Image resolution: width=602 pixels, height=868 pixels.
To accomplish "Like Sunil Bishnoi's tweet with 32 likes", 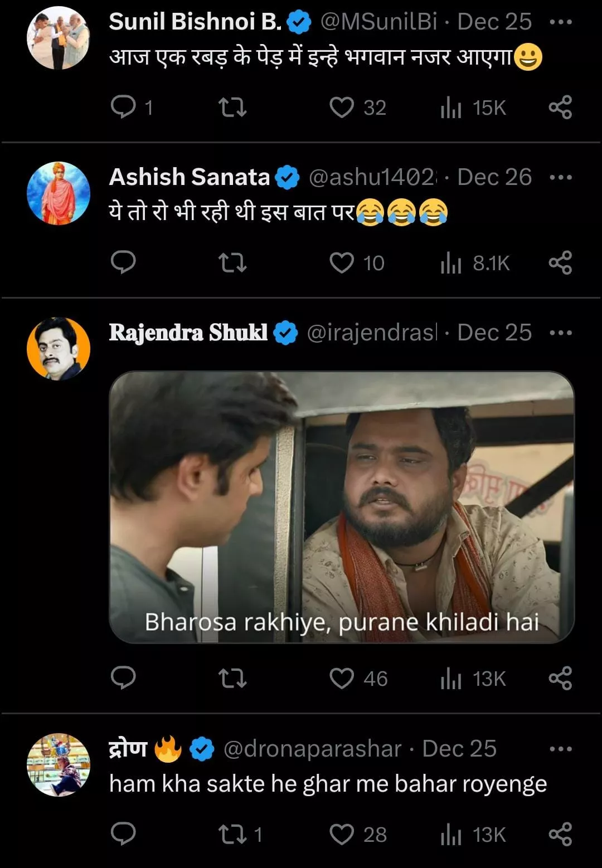I will click(342, 107).
